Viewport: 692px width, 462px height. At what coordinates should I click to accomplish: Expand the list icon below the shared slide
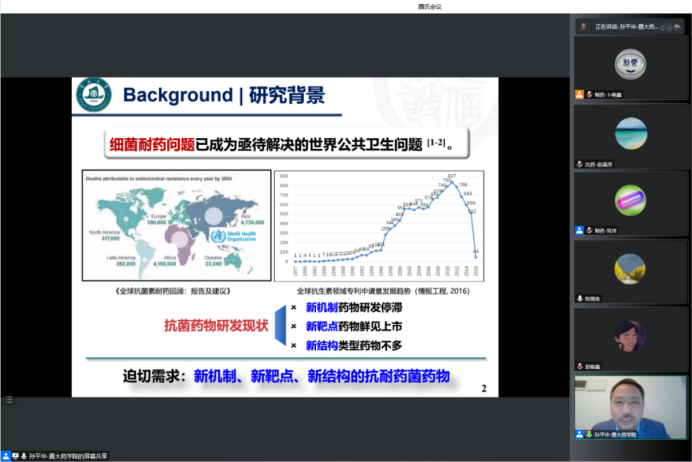coord(8,400)
